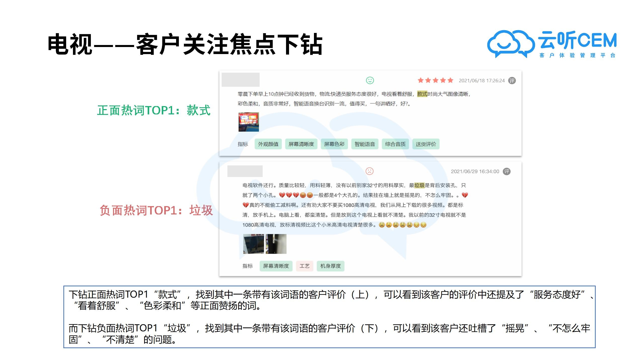Toggle the 外观颜值 indicator tag
This screenshot has width=644, height=362.
pyautogui.click(x=268, y=144)
